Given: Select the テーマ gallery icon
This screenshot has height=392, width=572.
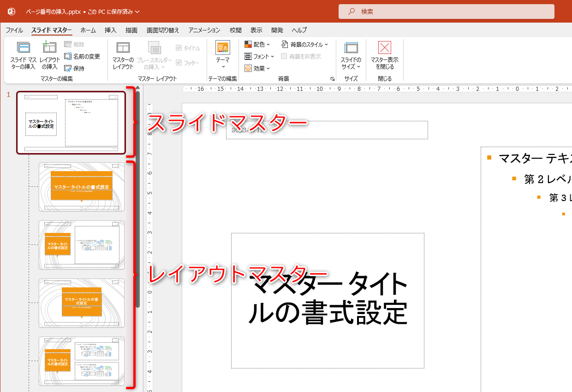Looking at the screenshot, I should (222, 55).
